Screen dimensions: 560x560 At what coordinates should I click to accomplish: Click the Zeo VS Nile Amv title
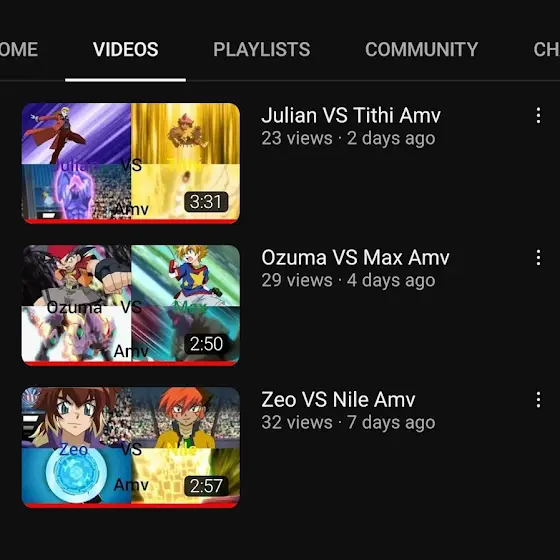[x=338, y=399]
